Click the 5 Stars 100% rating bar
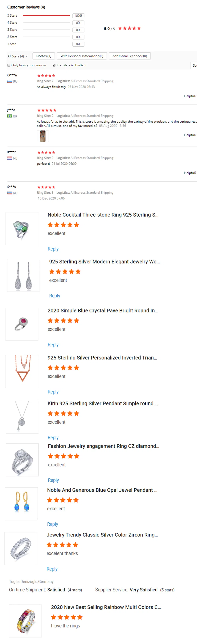This screenshot has width=197, height=644. click(46, 15)
